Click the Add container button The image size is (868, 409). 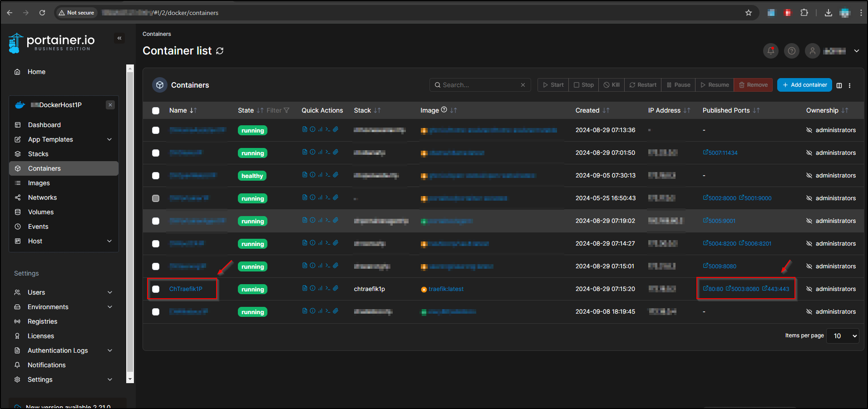pyautogui.click(x=804, y=85)
